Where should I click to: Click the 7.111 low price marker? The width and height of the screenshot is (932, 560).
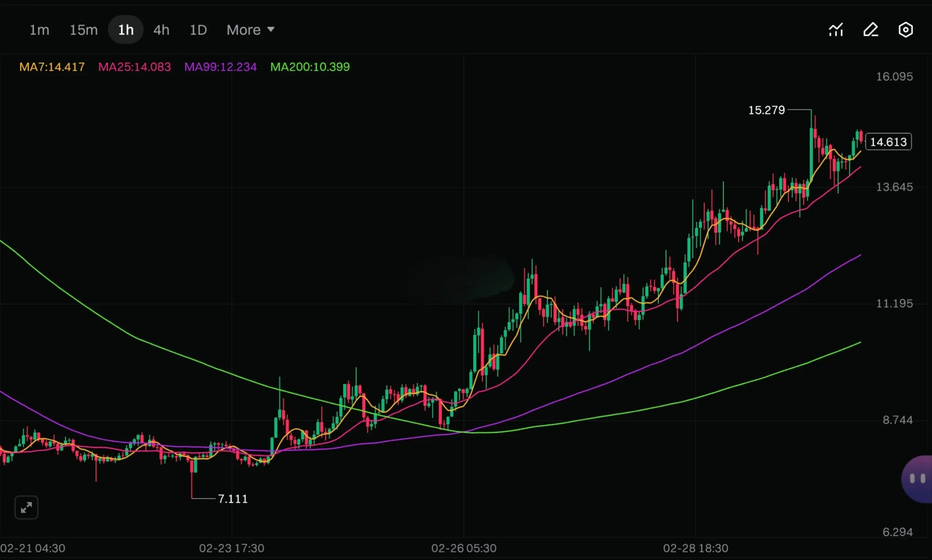pos(233,499)
